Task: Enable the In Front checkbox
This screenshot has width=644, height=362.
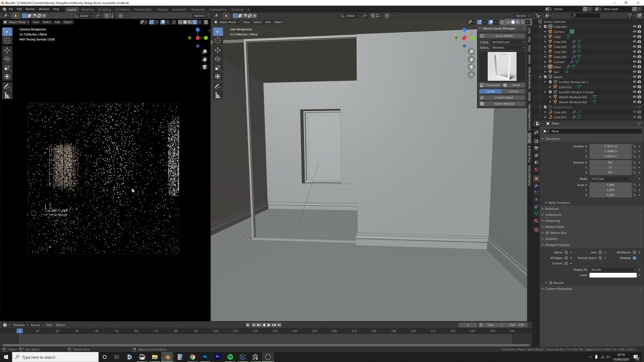Action: point(566,263)
